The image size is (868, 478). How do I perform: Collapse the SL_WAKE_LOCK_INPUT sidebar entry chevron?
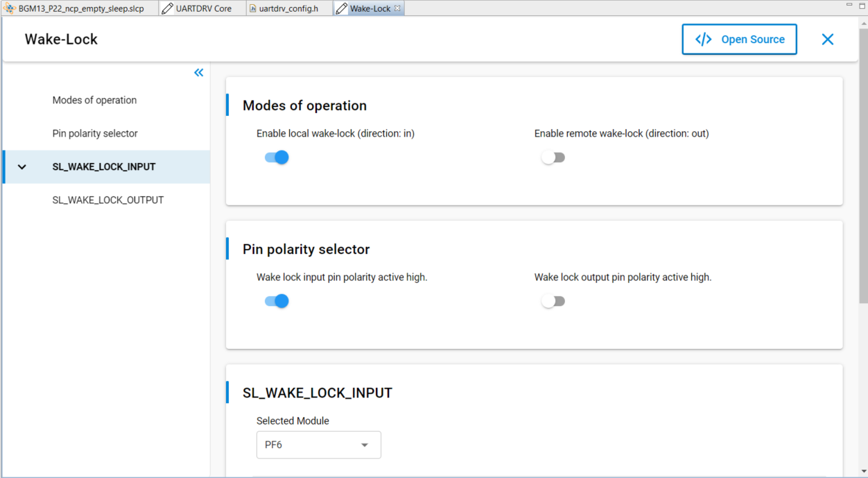(x=21, y=167)
